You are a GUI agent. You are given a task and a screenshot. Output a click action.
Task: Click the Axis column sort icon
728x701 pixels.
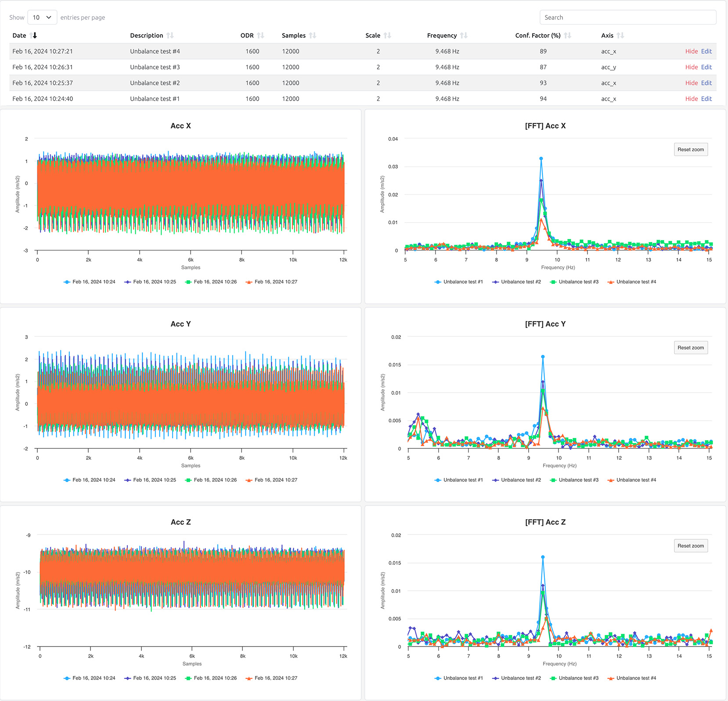[620, 36]
